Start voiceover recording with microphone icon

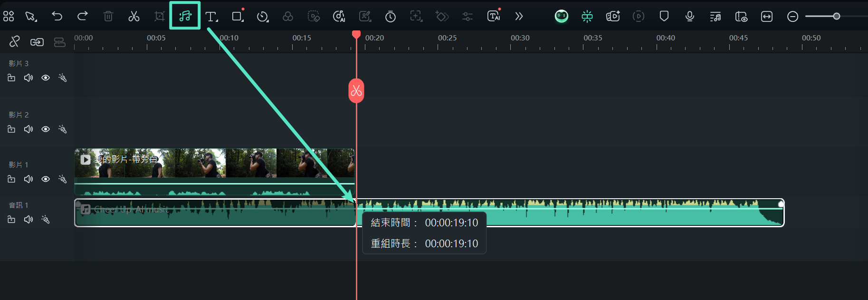pyautogui.click(x=690, y=17)
